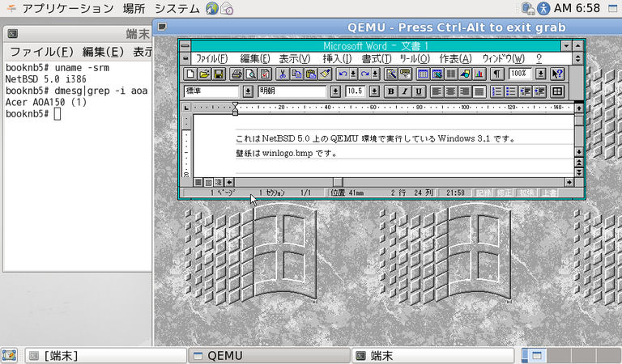Open the zoom 100% dropdown arrow

(x=540, y=74)
